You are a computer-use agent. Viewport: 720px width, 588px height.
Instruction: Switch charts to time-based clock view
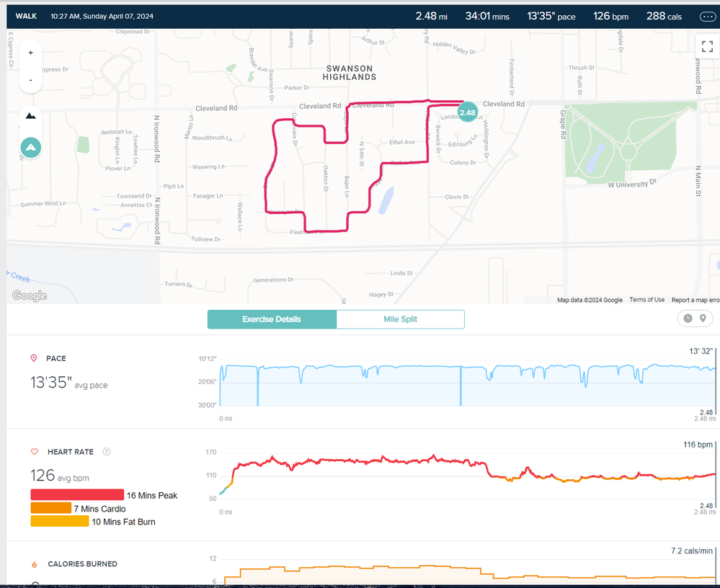688,318
